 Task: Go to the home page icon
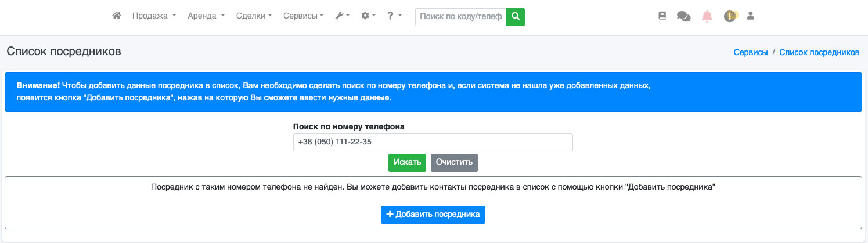116,16
